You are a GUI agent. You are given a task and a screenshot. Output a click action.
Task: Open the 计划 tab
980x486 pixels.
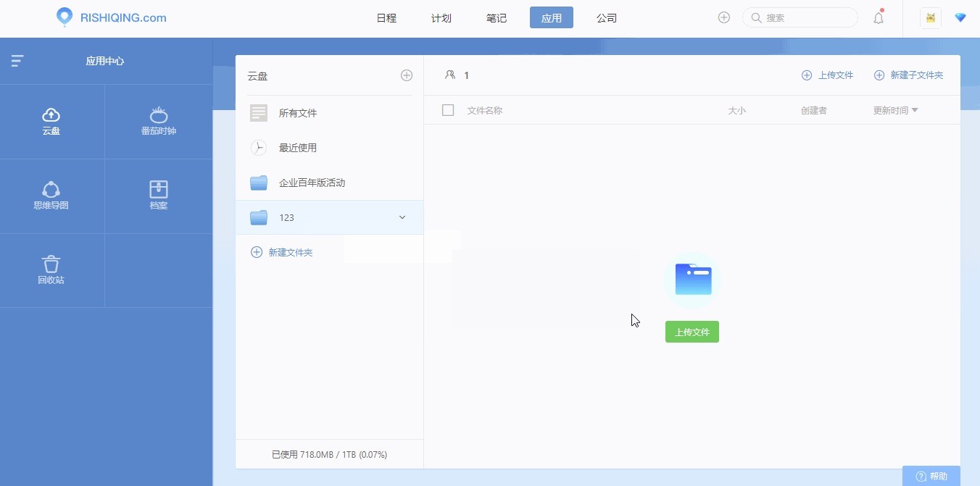point(441,18)
